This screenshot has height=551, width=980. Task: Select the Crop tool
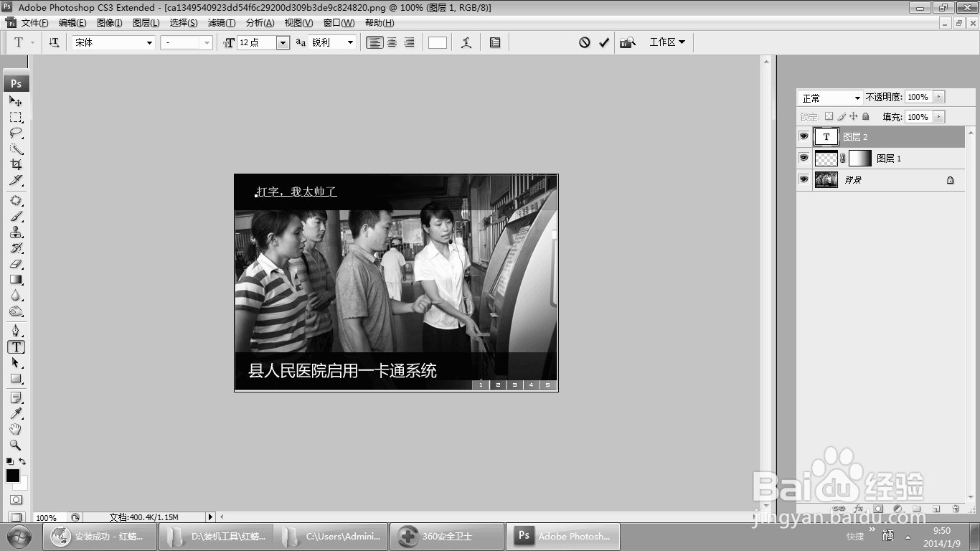pyautogui.click(x=16, y=164)
